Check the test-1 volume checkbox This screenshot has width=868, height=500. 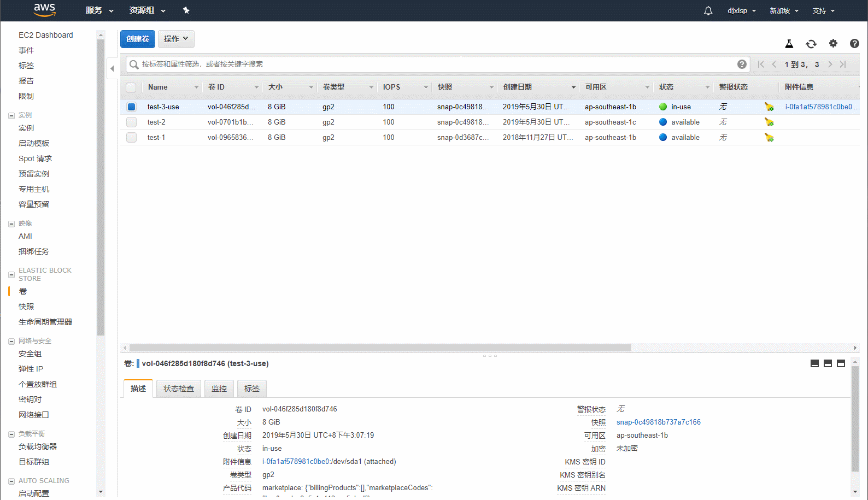[x=131, y=137]
